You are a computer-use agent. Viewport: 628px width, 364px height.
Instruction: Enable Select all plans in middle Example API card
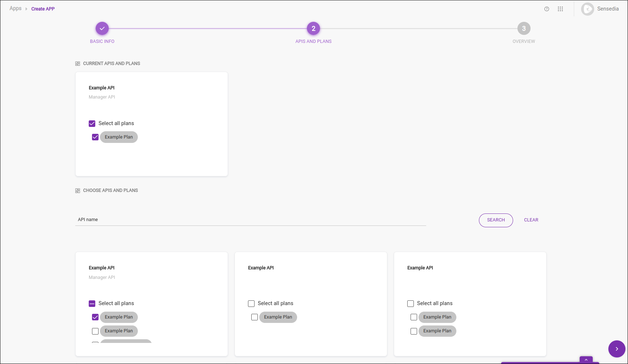251,303
